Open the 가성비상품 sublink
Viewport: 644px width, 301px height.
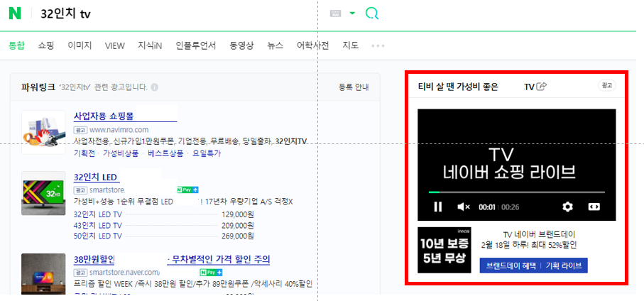coord(121,153)
